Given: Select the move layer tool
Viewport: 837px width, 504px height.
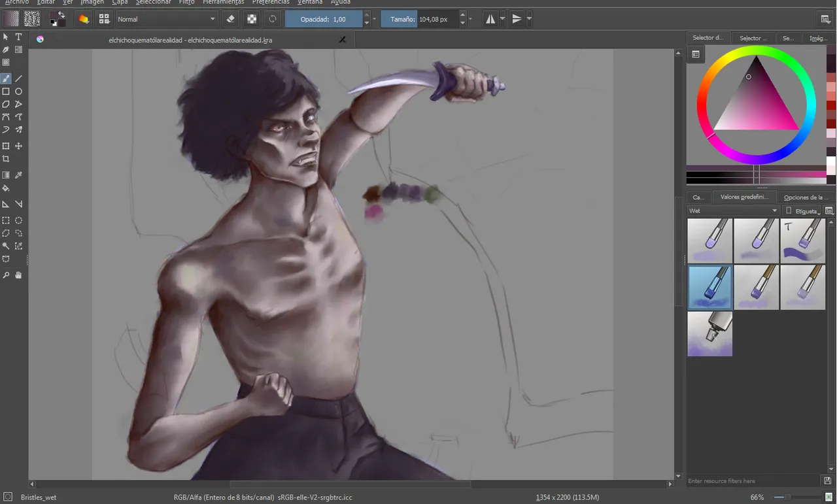Looking at the screenshot, I should [18, 146].
